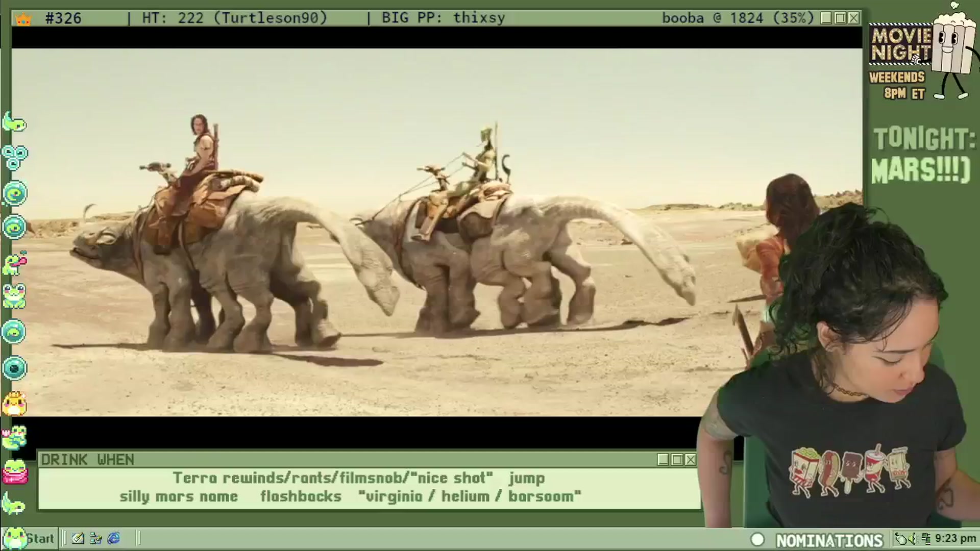
Task: Select the dark-centered eye bubble icon
Action: (14, 368)
